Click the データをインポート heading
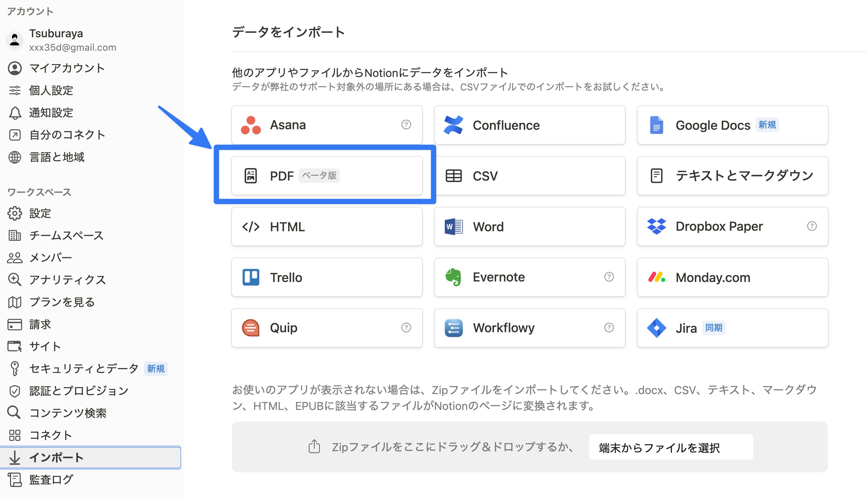The image size is (868, 499). coord(288,32)
